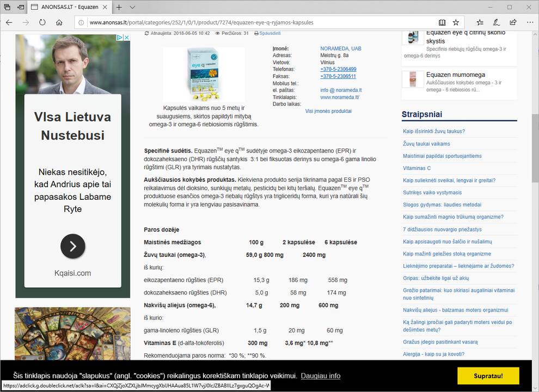Open Alergija - kaip su ja kovoti?

(433, 354)
